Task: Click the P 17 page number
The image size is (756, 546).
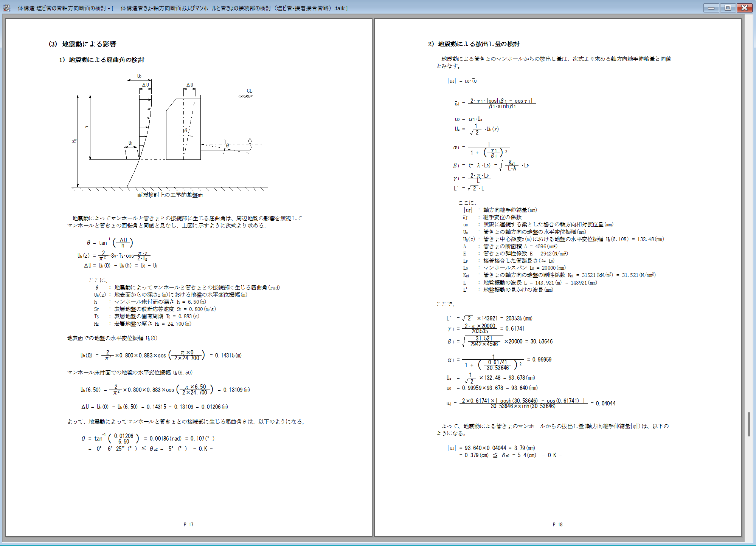Action: click(x=188, y=524)
